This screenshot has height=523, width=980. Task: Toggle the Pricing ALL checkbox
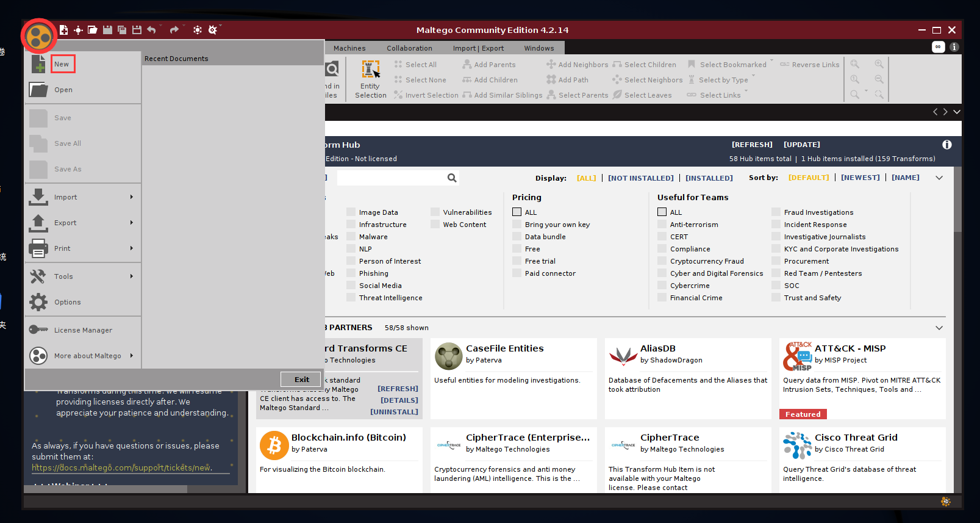tap(517, 212)
